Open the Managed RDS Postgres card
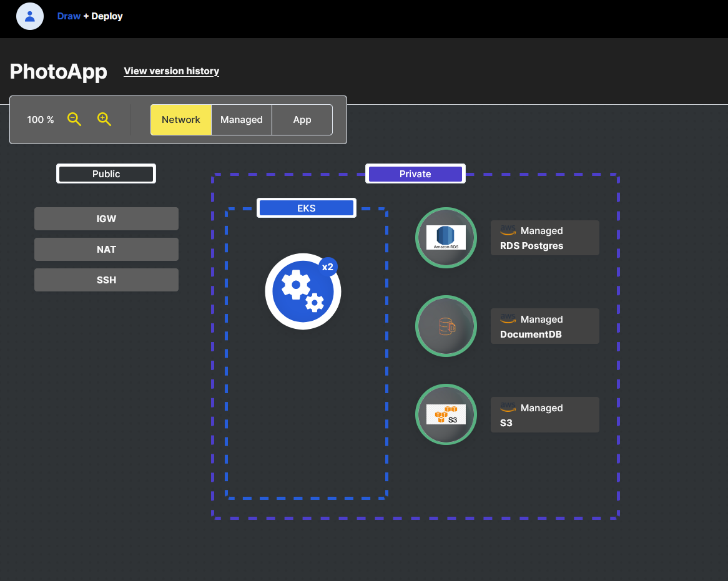Image resolution: width=728 pixels, height=581 pixels. click(x=545, y=238)
